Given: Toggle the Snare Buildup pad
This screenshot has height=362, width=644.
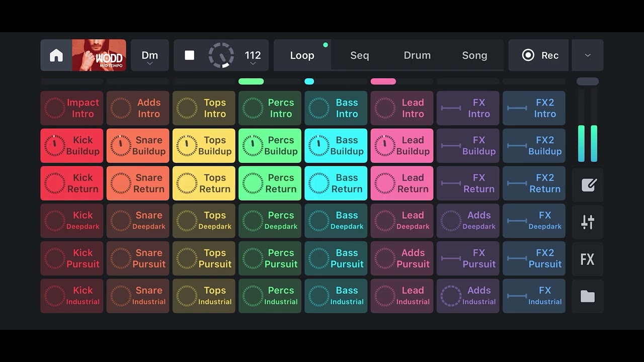Looking at the screenshot, I should tap(138, 146).
